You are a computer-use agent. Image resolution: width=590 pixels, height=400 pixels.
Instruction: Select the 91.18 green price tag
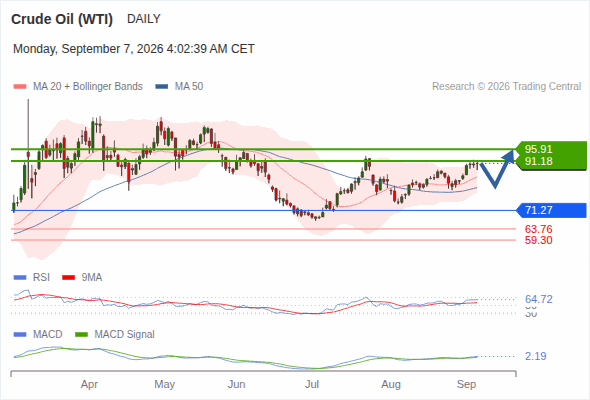(x=552, y=162)
